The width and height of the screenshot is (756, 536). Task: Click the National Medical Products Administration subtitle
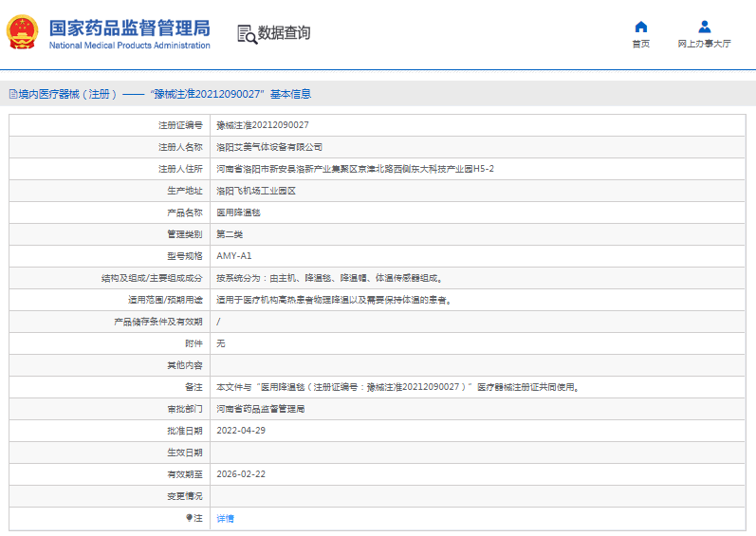click(x=129, y=46)
